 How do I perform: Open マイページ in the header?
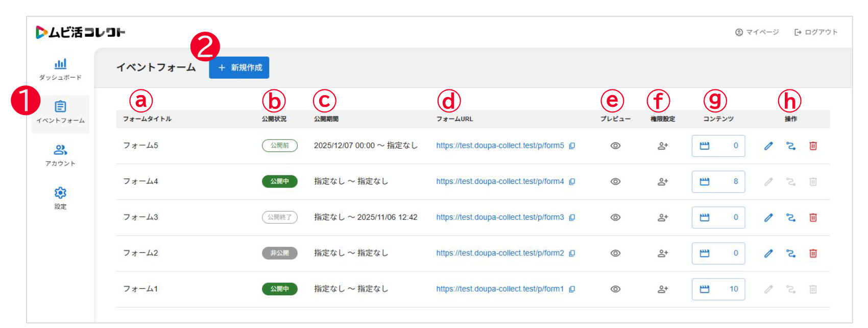tap(757, 32)
